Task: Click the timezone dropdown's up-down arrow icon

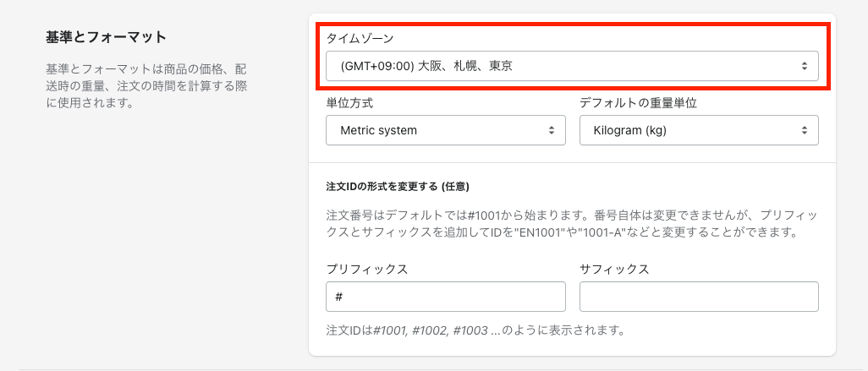Action: point(804,66)
